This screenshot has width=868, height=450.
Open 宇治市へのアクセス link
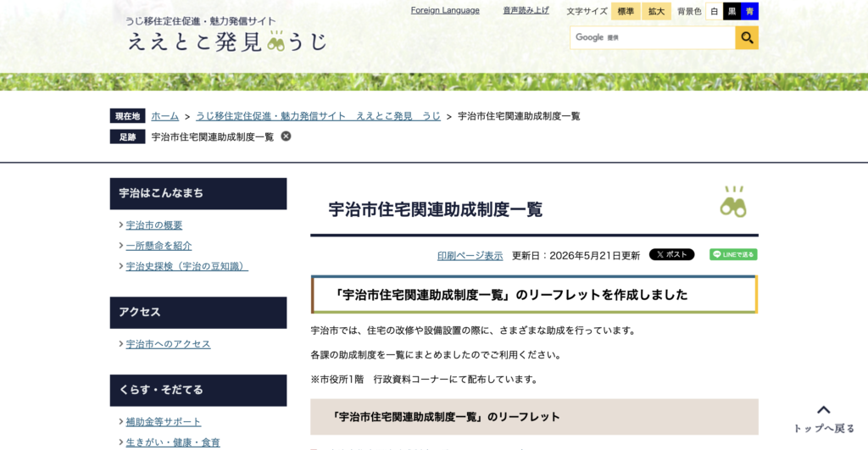(x=169, y=344)
